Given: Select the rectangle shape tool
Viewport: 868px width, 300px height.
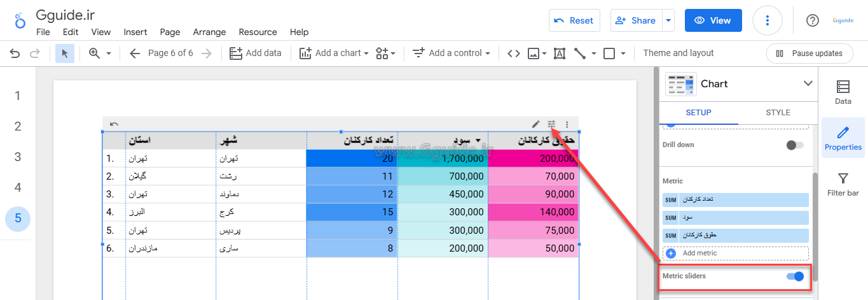Looking at the screenshot, I should pos(609,54).
